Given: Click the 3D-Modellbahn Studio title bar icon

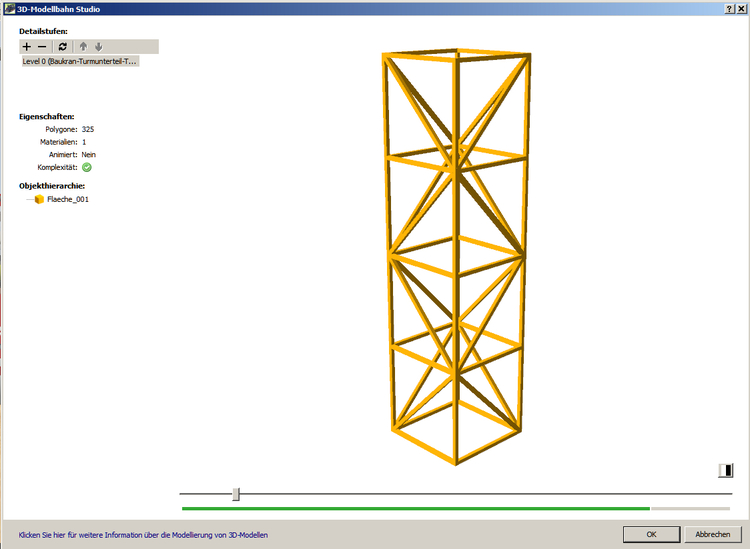Looking at the screenshot, I should [x=10, y=9].
